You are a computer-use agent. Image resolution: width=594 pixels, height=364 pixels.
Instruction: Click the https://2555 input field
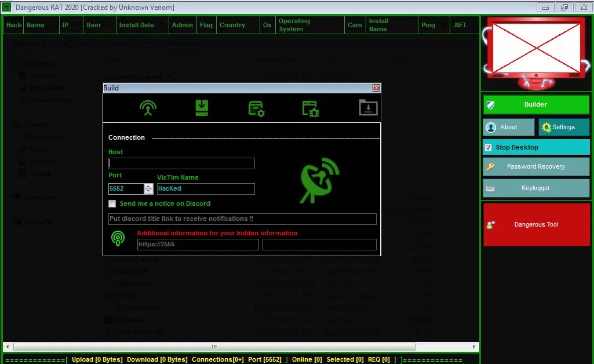tap(198, 244)
